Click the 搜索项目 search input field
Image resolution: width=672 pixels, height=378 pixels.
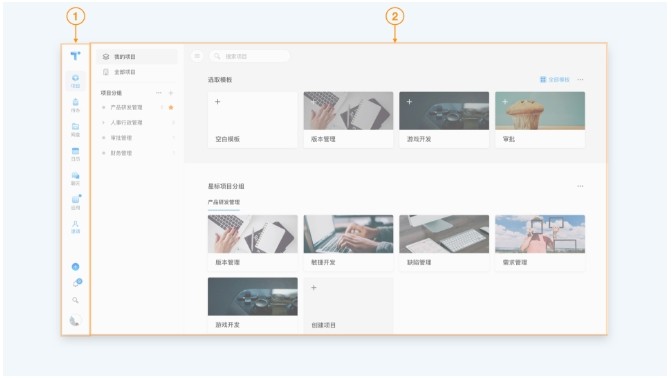[249, 56]
